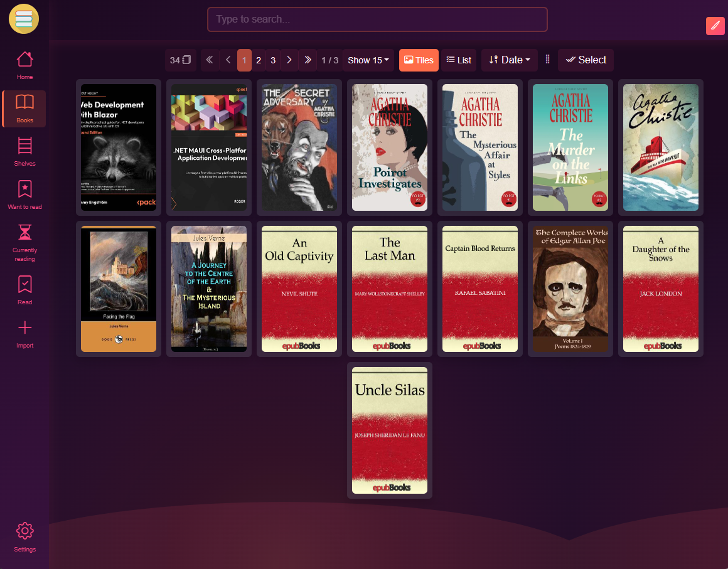Screen dimensions: 728x569
Task: Go to page 2
Action: tap(259, 60)
